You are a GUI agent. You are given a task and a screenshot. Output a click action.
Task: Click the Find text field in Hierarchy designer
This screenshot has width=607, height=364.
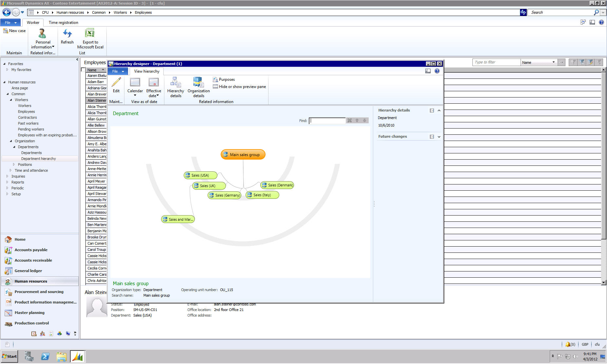coord(327,121)
